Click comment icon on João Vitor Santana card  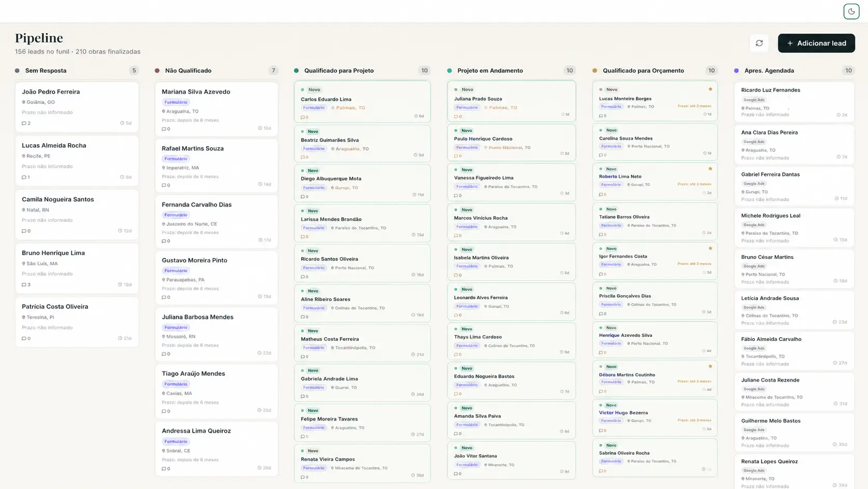pyautogui.click(x=456, y=474)
